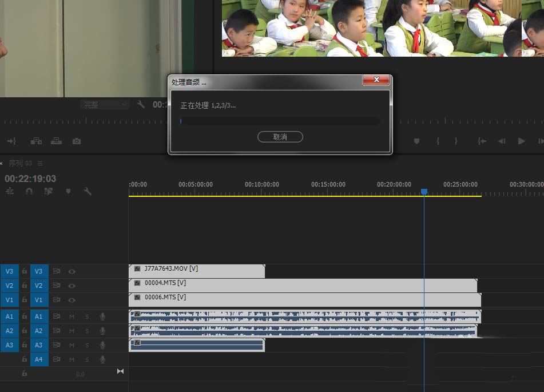The image size is (544, 392).
Task: Click the Insert button in the source monitor
Action: (36, 141)
